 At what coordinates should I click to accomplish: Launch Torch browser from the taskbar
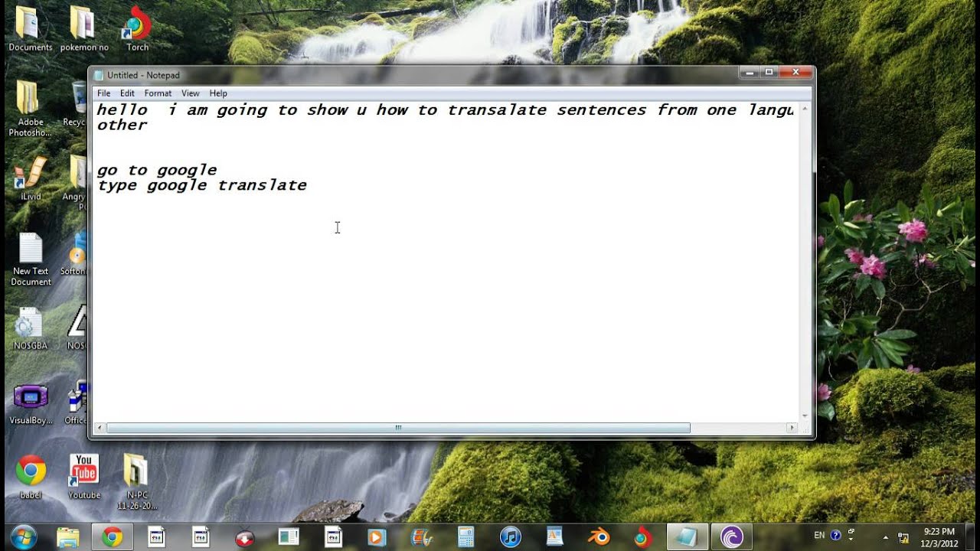643,537
